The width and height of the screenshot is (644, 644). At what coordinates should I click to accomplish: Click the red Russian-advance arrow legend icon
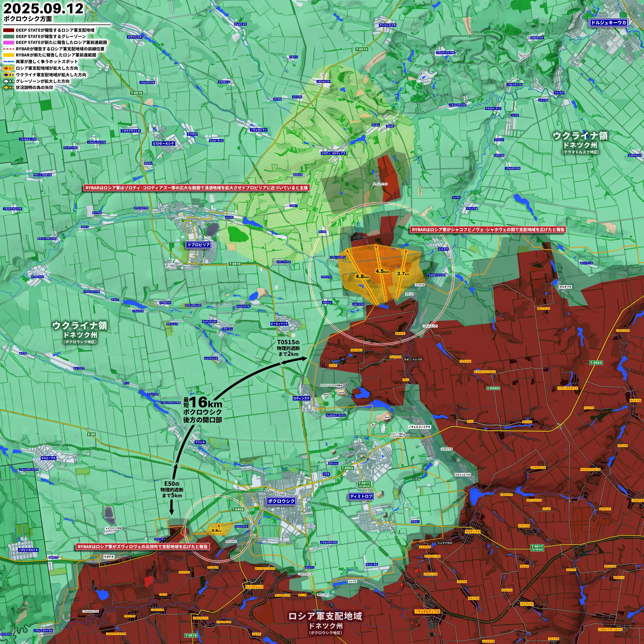point(9,68)
